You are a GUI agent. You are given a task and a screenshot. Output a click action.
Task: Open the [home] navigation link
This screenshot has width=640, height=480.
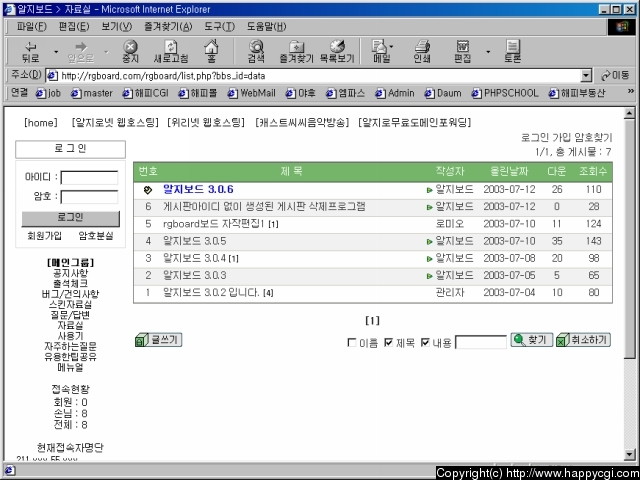40,122
